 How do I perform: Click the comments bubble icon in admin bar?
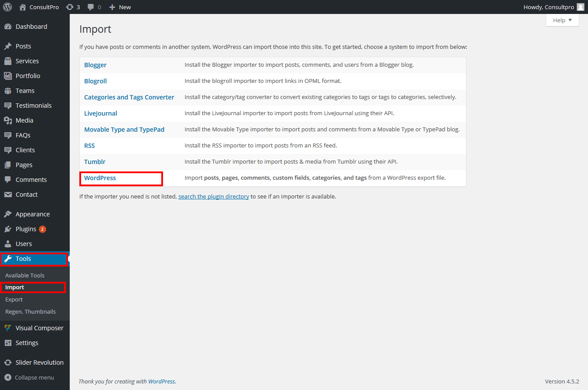point(91,7)
